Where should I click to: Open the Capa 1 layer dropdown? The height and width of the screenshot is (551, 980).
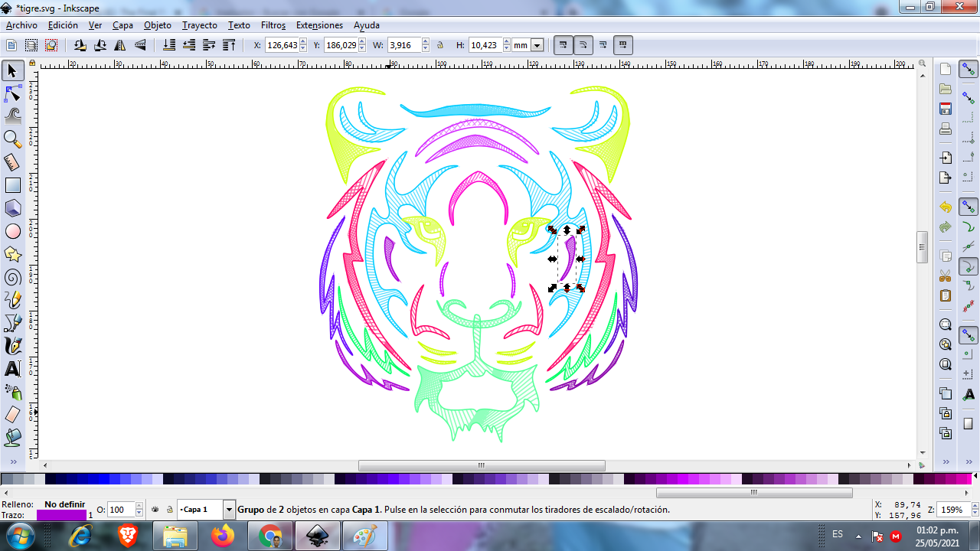[229, 510]
